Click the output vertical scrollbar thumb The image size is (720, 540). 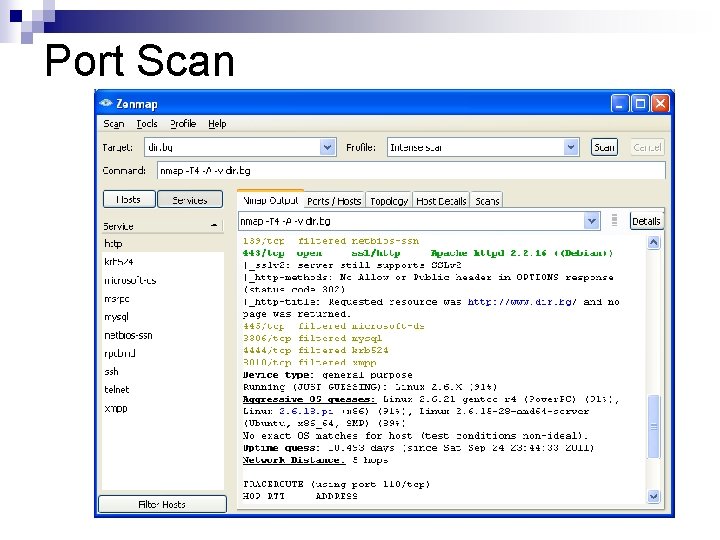point(653,426)
